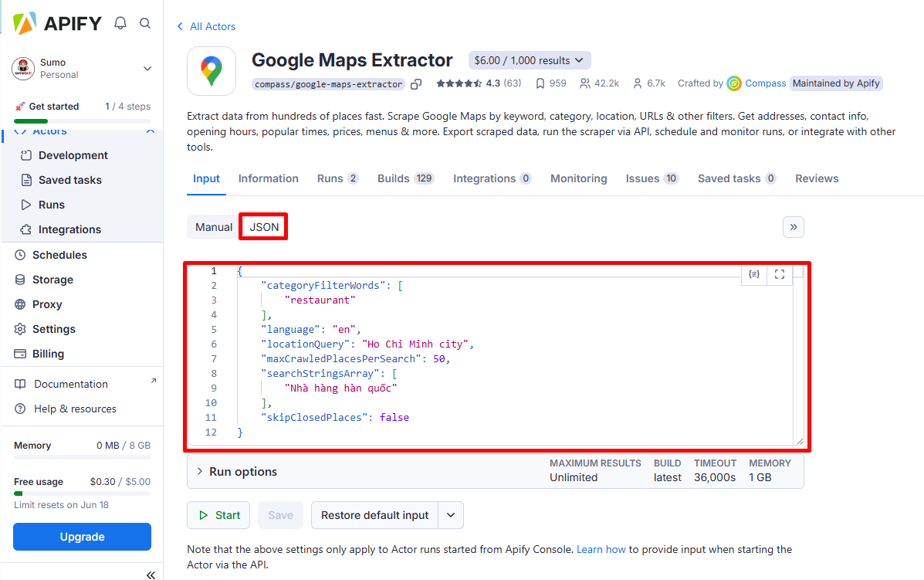924x580 pixels.
Task: Collapse the sidebar with double chevron
Action: [x=151, y=575]
